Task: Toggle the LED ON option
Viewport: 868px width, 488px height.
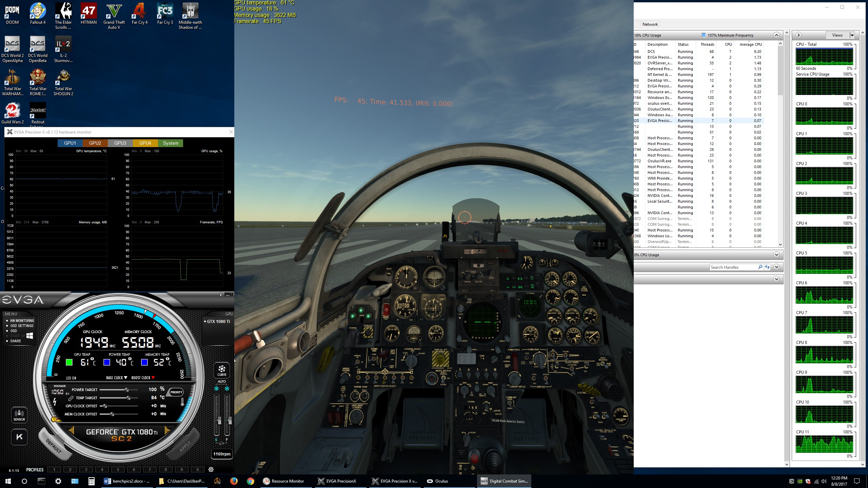Action: (x=71, y=378)
